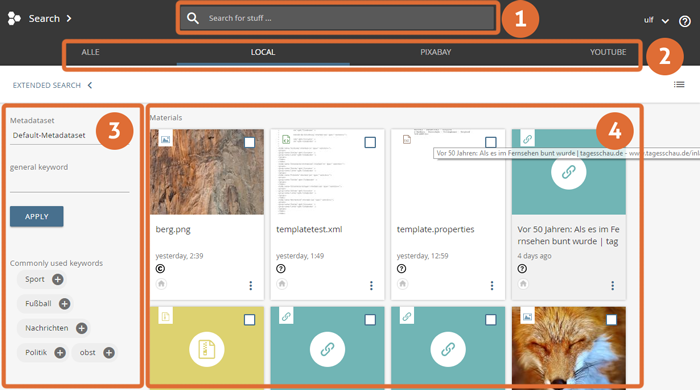Image resolution: width=700 pixels, height=390 pixels.
Task: Add Politik keyword plus icon
Action: pyautogui.click(x=60, y=353)
